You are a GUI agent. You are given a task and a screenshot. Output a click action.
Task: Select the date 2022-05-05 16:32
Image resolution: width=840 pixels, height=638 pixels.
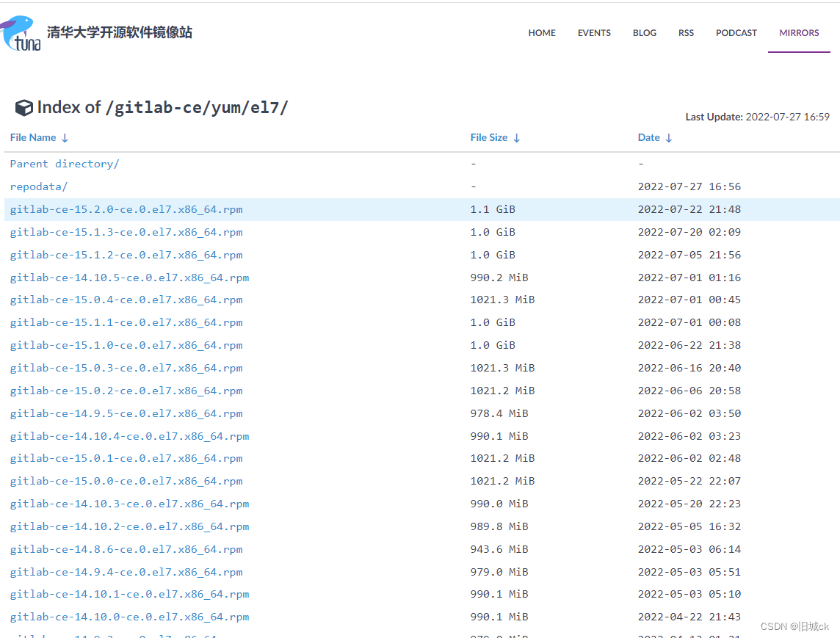click(689, 526)
